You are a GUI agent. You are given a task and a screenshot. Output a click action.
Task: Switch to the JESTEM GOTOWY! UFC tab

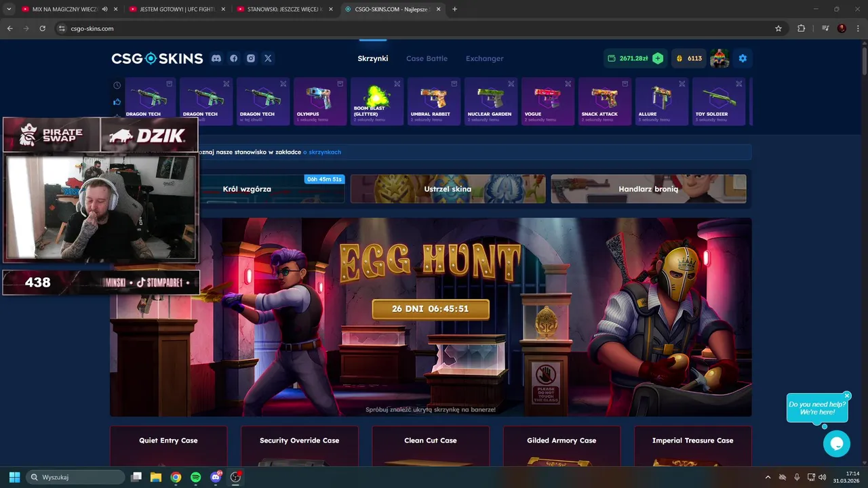click(x=178, y=9)
